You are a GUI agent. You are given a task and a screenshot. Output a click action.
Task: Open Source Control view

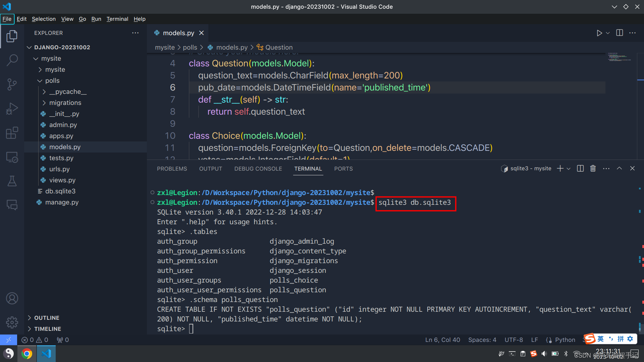tap(12, 84)
